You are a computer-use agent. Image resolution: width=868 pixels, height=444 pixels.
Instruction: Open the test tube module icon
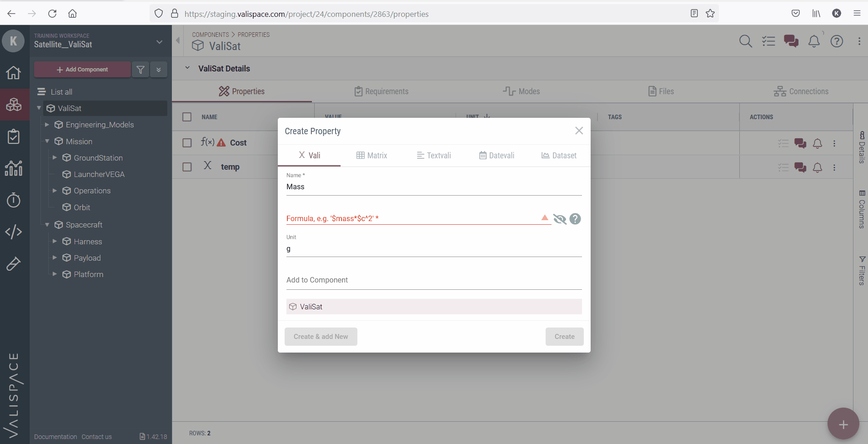(x=14, y=263)
